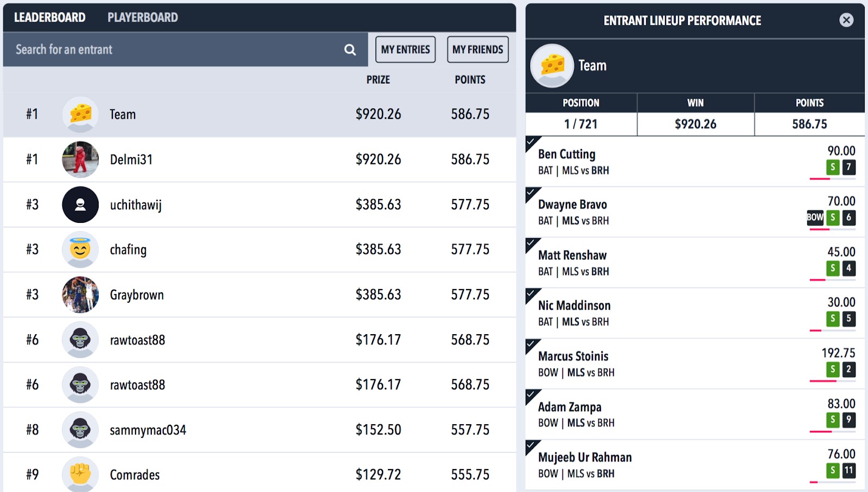This screenshot has width=868, height=492.
Task: Click the number 7 badge in the Ben Cutting row
Action: click(849, 167)
